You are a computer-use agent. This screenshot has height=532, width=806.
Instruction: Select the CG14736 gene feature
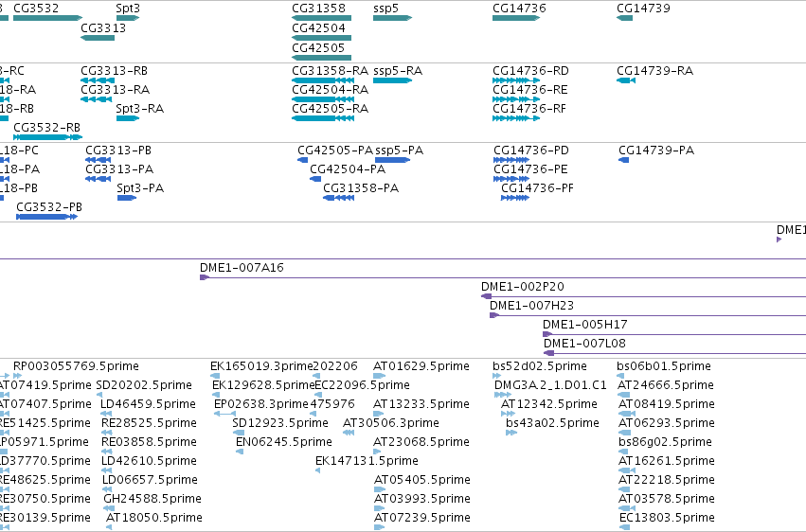[x=516, y=18]
